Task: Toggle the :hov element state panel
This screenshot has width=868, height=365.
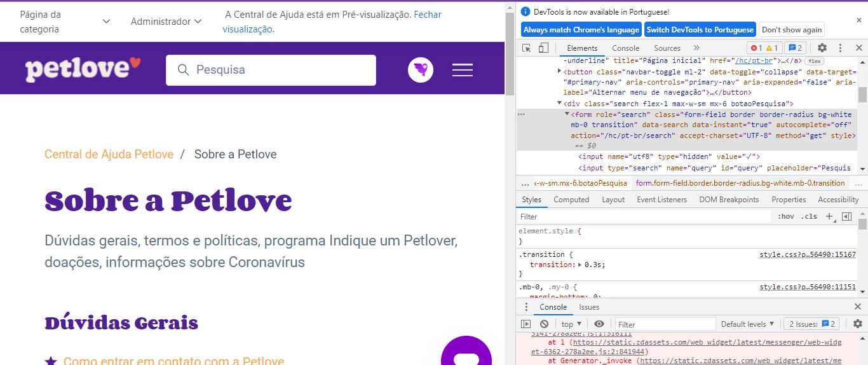Action: tap(786, 217)
